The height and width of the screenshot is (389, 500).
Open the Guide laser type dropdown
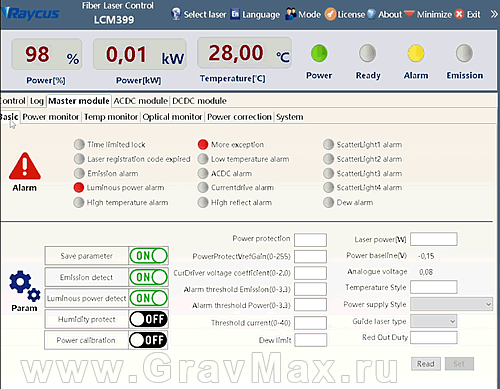[433, 321]
